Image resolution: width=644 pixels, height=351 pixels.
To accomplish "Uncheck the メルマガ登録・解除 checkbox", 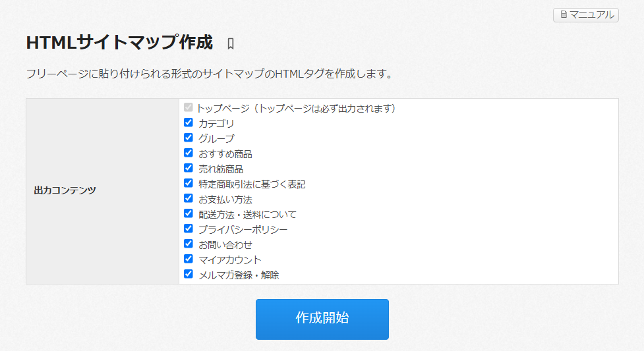I will (189, 274).
